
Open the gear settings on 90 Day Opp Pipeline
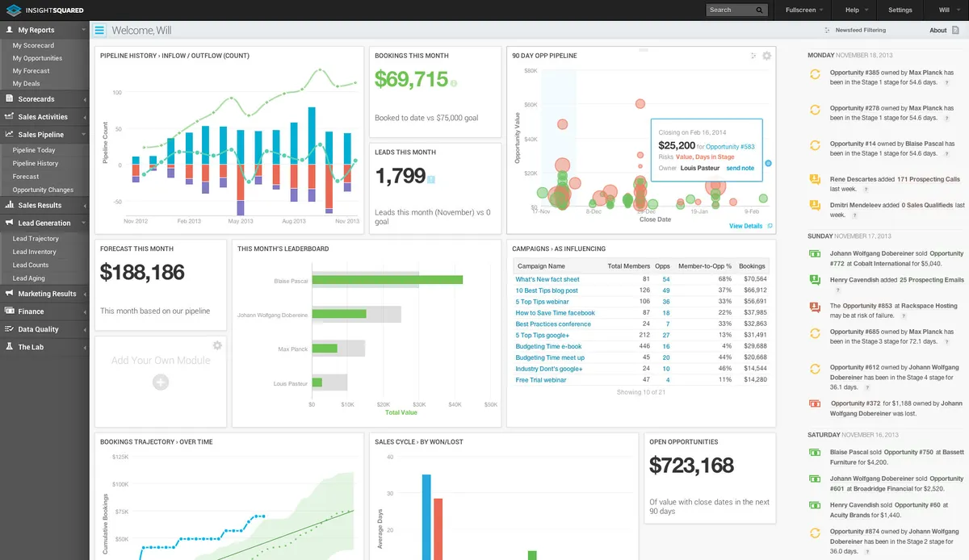click(x=766, y=56)
